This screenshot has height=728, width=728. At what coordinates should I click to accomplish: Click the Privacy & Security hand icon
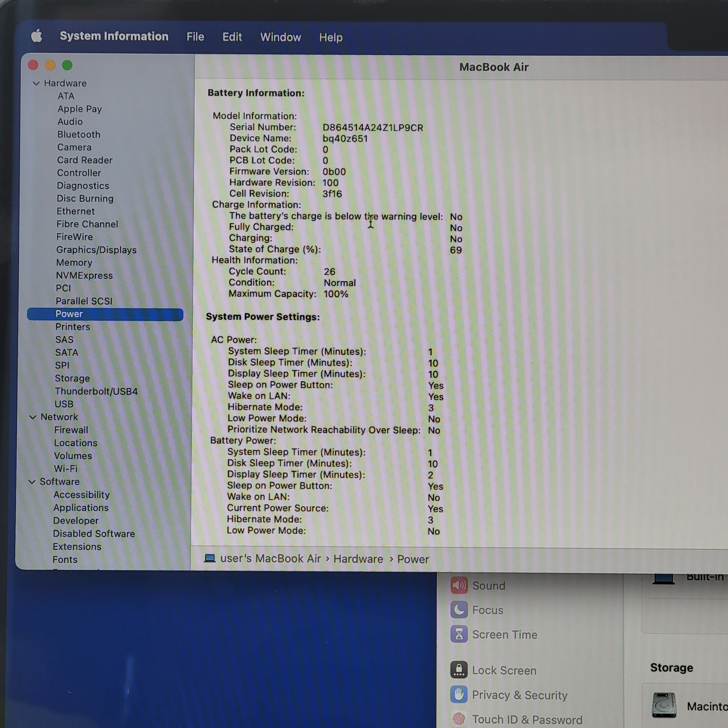tap(459, 694)
